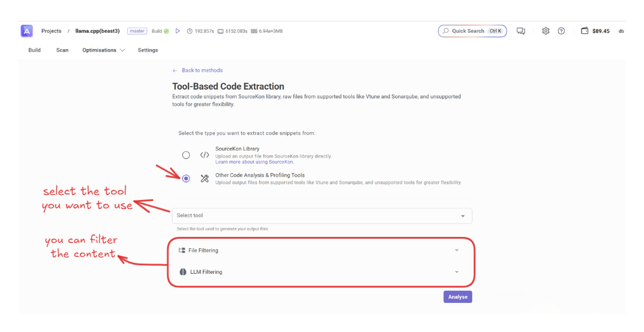Click the Quick Search field
Screen dimensions: 644x332
pyautogui.click(x=472, y=31)
